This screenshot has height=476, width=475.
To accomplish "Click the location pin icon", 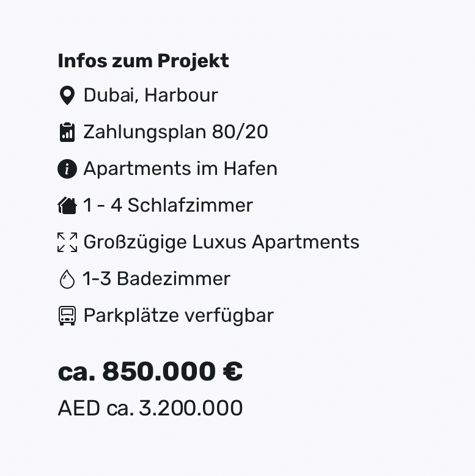I will coord(67,95).
